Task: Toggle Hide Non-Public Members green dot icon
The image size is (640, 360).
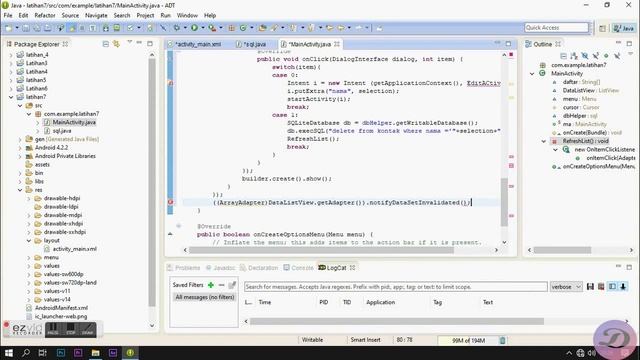Action: pyautogui.click(x=606, y=56)
